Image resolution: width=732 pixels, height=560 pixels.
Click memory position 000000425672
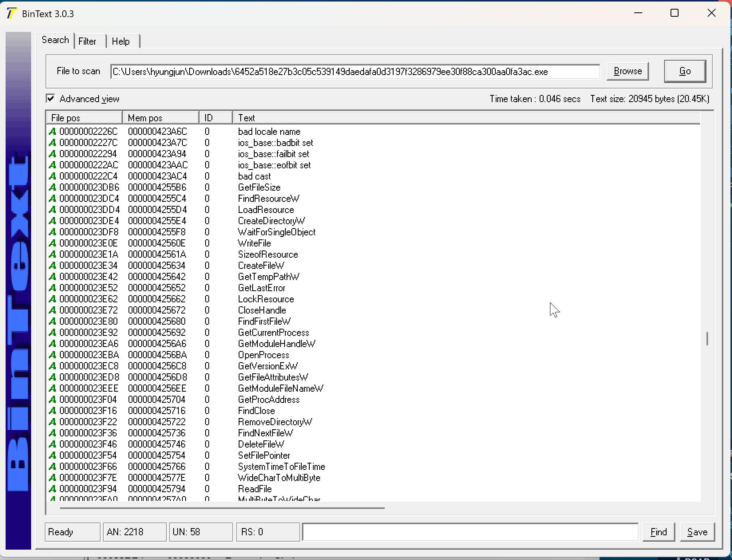[x=157, y=310]
